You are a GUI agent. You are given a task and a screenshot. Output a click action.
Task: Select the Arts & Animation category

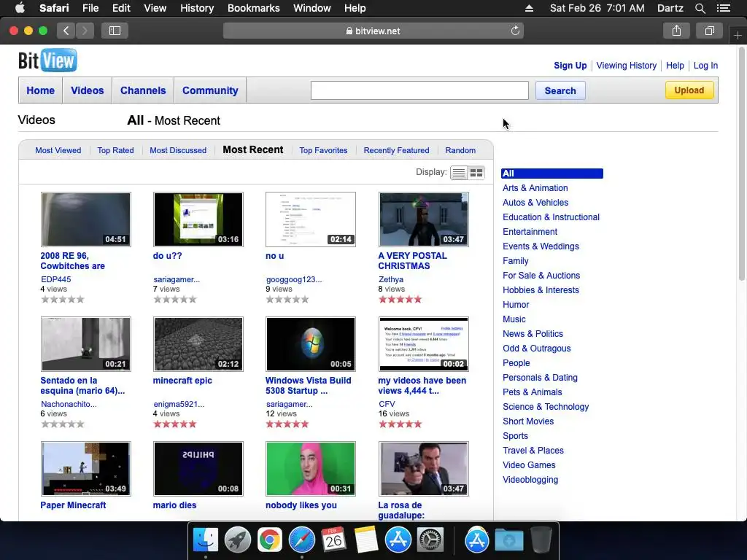tap(535, 188)
